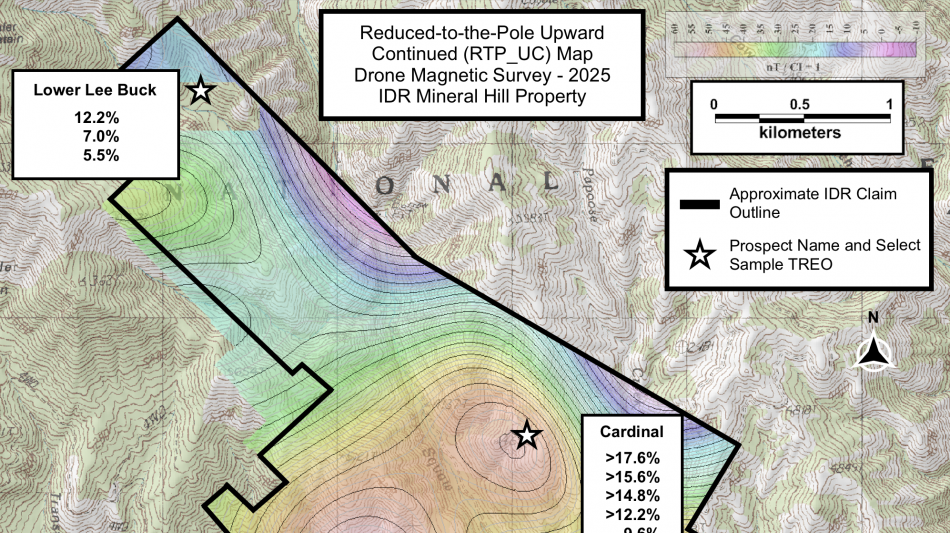Click the kilometers scale bar graphic

802,118
